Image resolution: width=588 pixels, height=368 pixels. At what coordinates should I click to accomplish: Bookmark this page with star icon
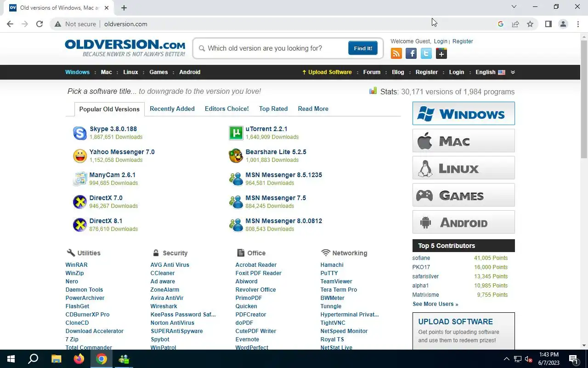coord(530,24)
